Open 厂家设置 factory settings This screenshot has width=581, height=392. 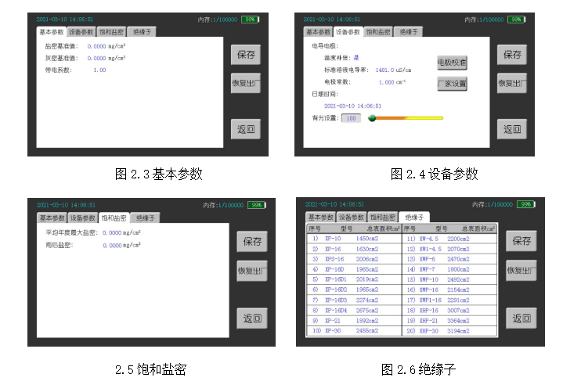452,84
